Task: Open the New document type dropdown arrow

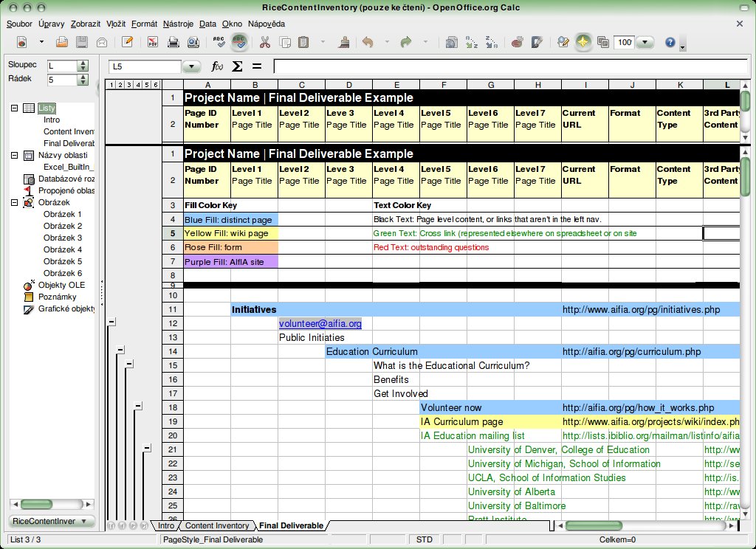Action: (41, 42)
